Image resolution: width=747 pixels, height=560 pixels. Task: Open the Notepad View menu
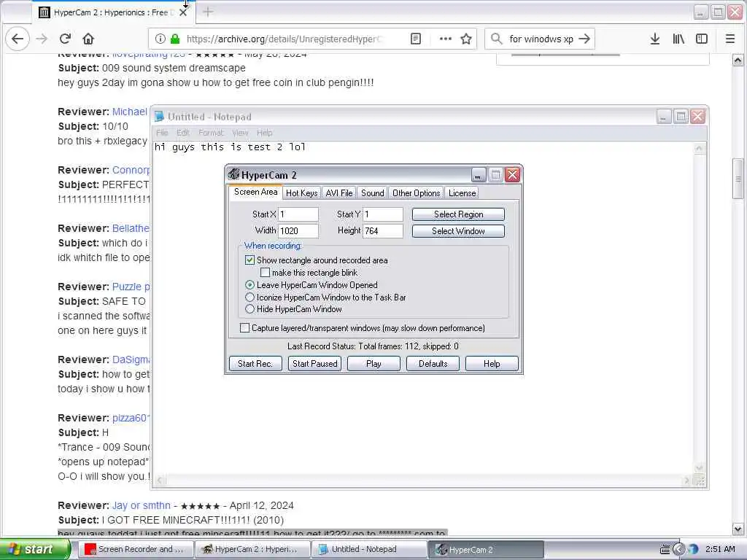240,133
